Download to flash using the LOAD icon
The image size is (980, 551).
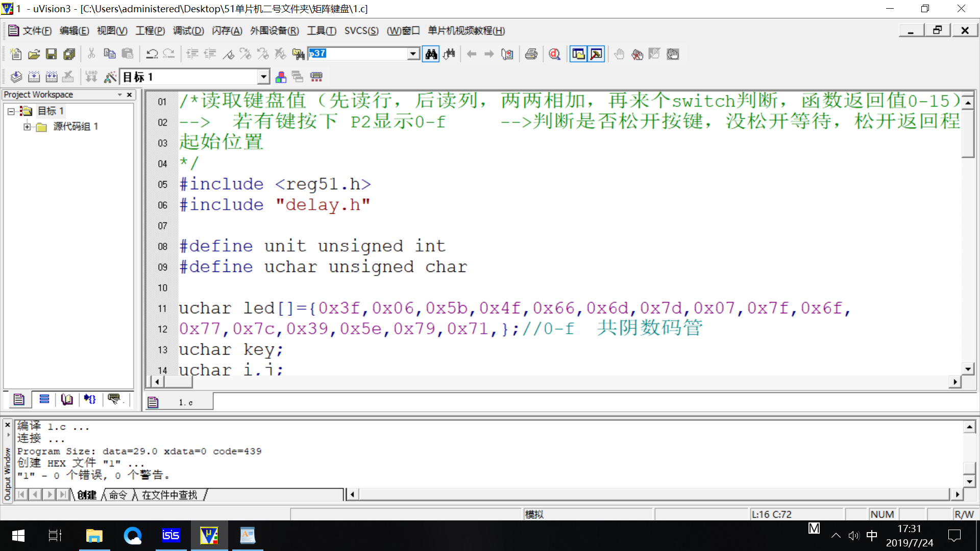(x=91, y=77)
